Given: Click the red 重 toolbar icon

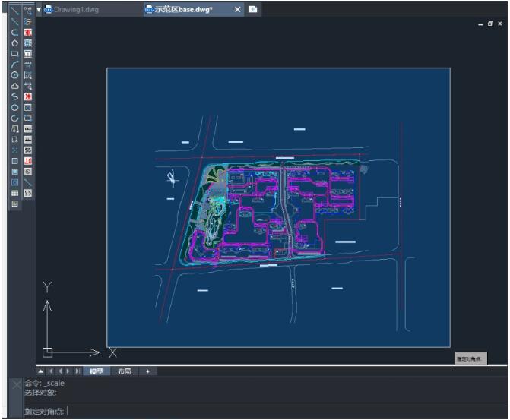Looking at the screenshot, I should tap(28, 33).
